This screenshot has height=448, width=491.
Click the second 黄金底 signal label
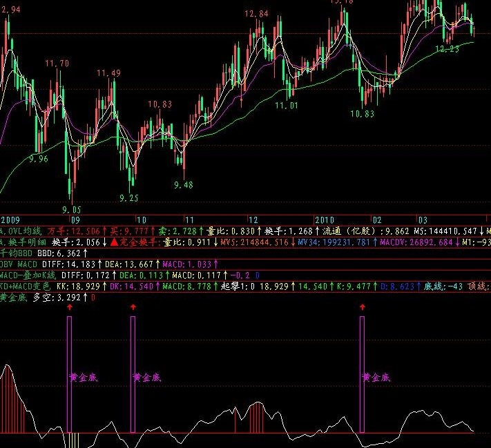tap(147, 378)
